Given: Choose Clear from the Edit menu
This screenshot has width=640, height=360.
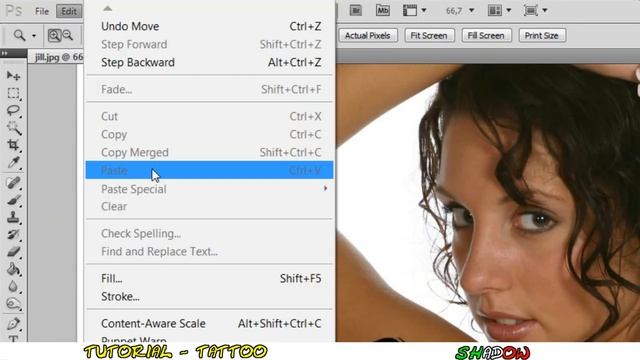Looking at the screenshot, I should [209, 207].
